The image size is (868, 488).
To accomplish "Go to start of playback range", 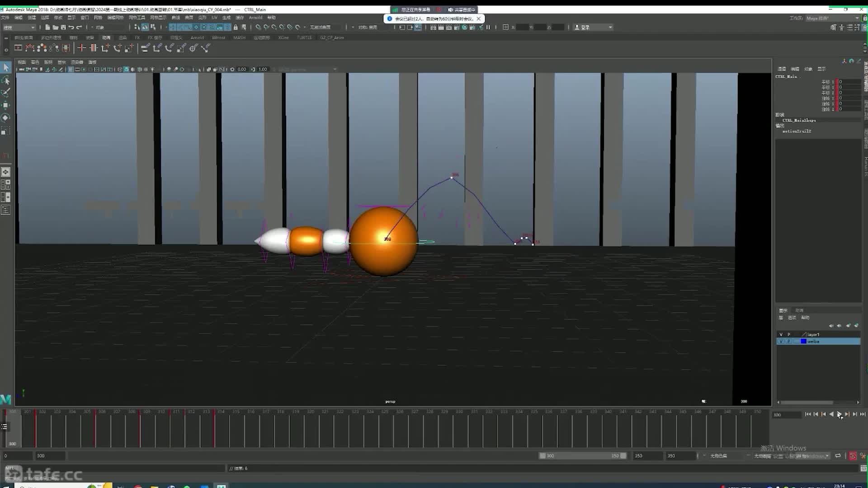I will 808,414.
